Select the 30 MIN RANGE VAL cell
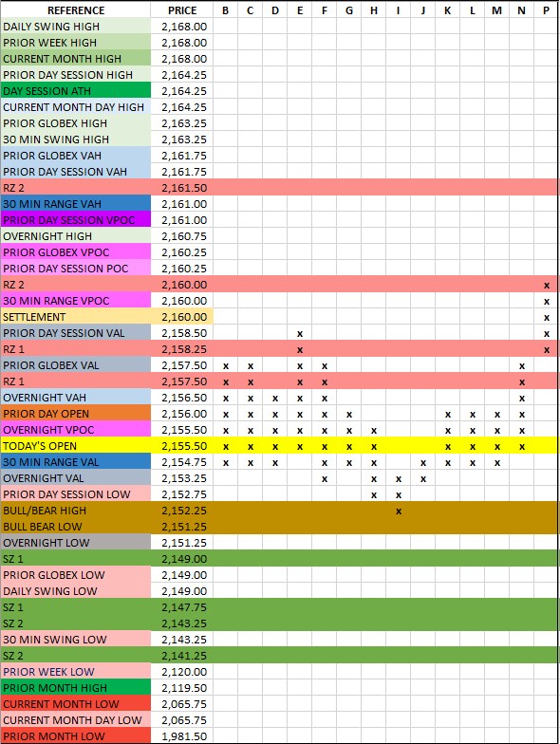Viewport: 560px width, 744px height. [x=76, y=462]
